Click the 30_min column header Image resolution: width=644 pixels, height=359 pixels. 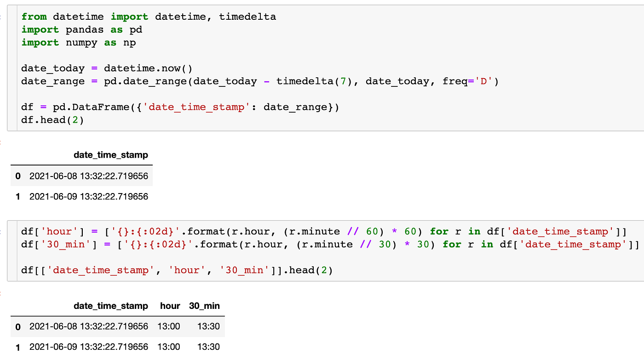pos(205,306)
